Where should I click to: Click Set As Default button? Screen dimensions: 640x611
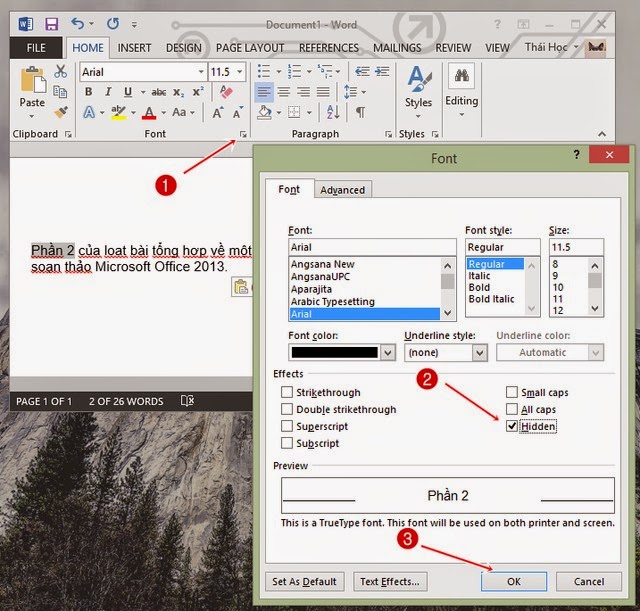click(x=304, y=581)
